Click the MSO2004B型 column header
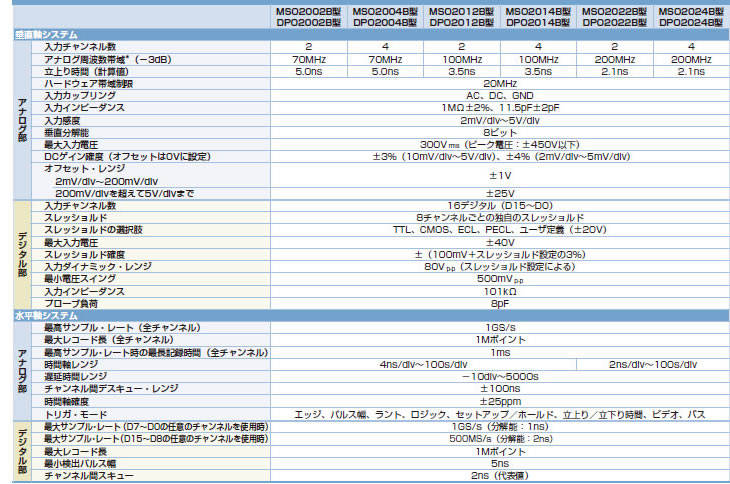Viewport: 730px width, 484px height. coord(385,11)
